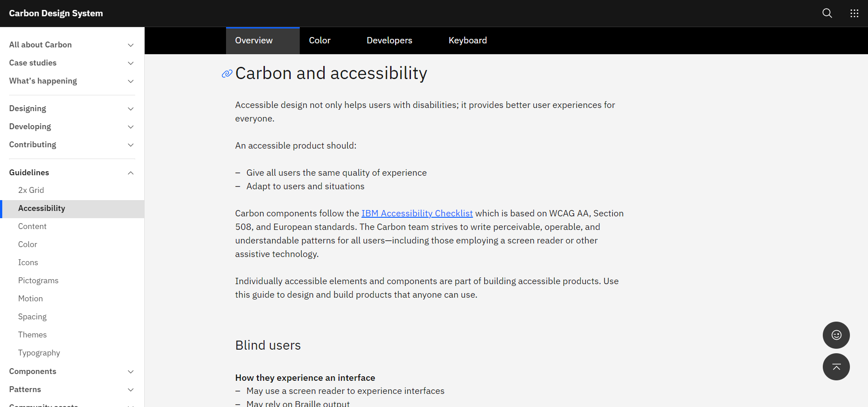Expand the Developing section
Image resolution: width=868 pixels, height=407 pixels.
pyautogui.click(x=72, y=126)
